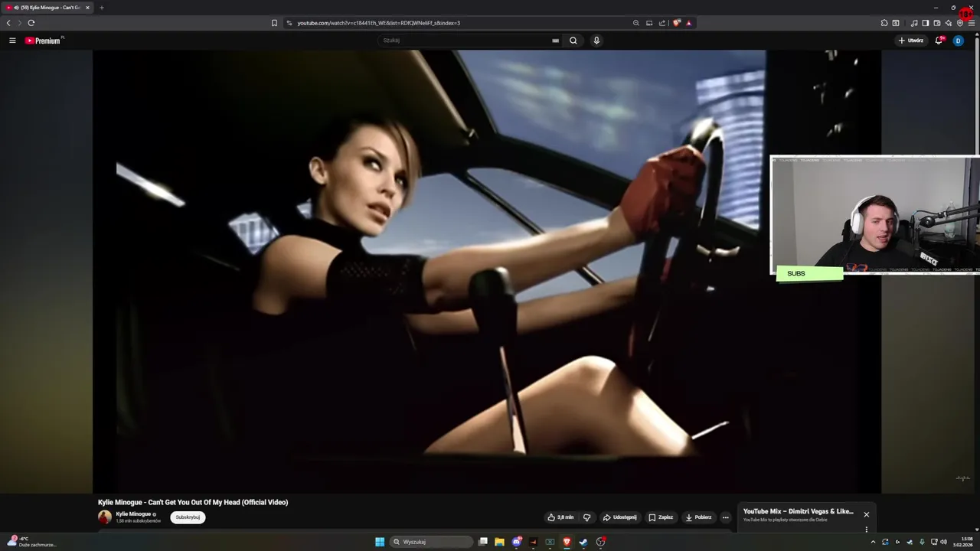The image size is (980, 551).
Task: Open site settings icon beside the URL
Action: [x=289, y=23]
